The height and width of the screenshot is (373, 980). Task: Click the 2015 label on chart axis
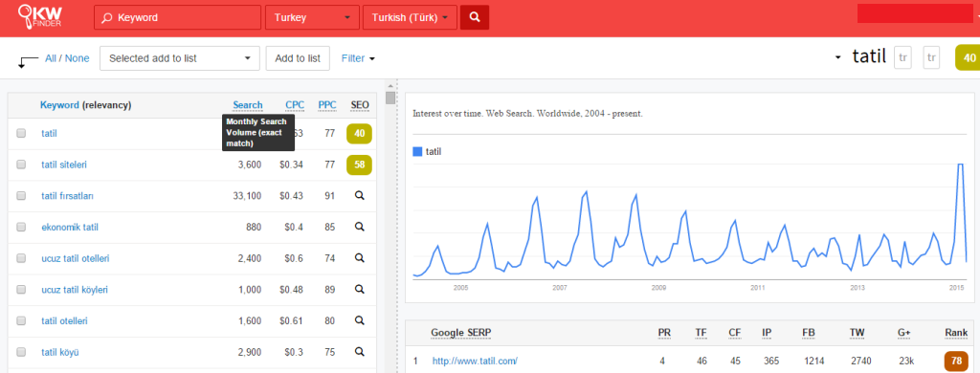click(956, 288)
